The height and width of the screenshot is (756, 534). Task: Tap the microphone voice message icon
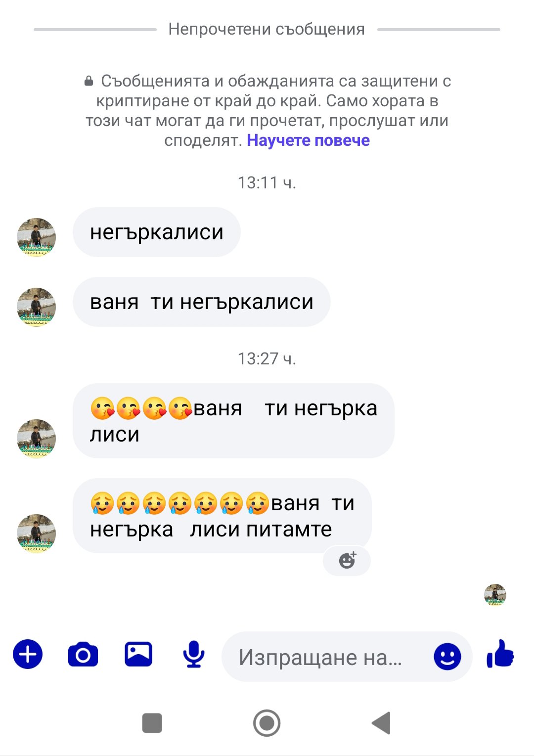coord(194,654)
